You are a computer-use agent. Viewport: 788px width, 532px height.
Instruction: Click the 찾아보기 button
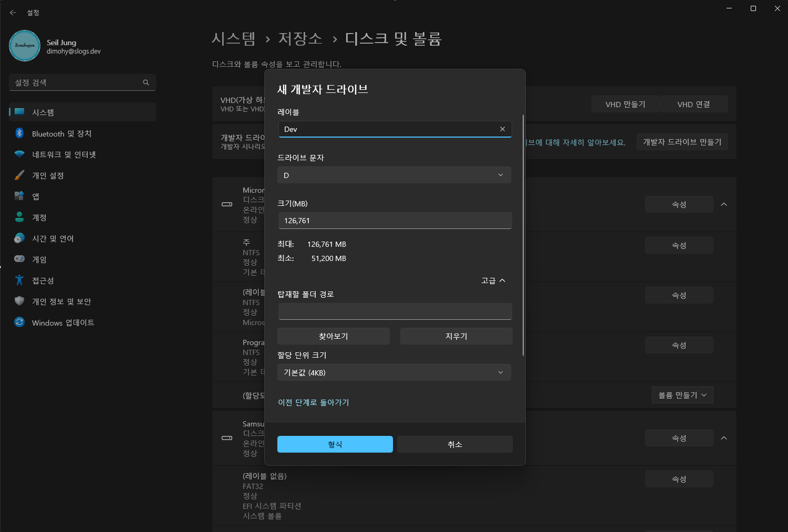click(334, 336)
